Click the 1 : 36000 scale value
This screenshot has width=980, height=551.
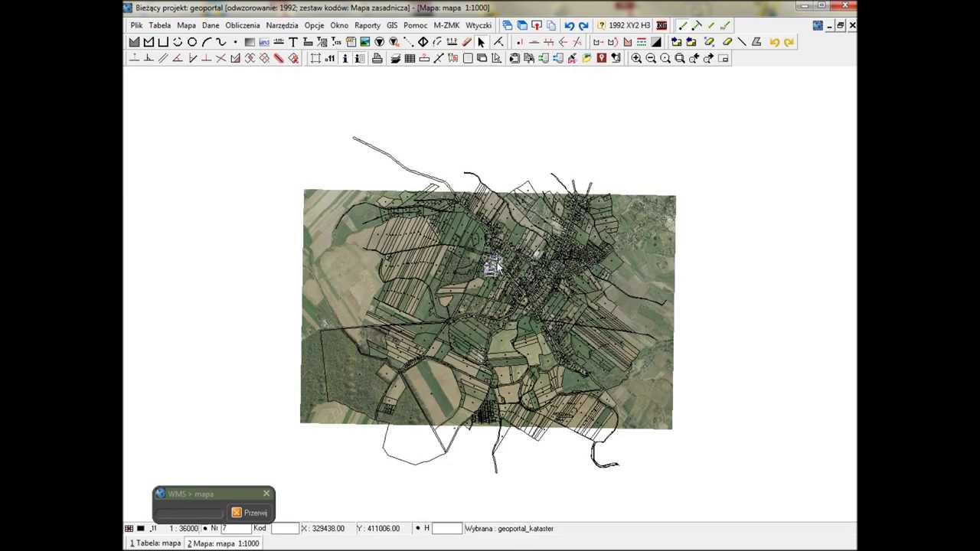[x=184, y=528]
